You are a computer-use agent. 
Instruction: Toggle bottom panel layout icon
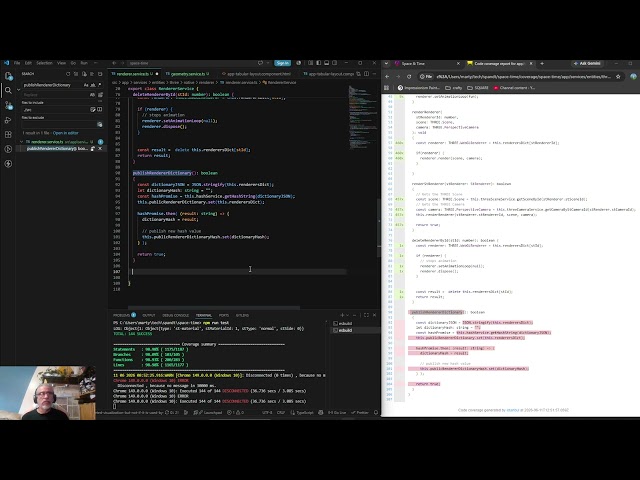click(x=327, y=63)
